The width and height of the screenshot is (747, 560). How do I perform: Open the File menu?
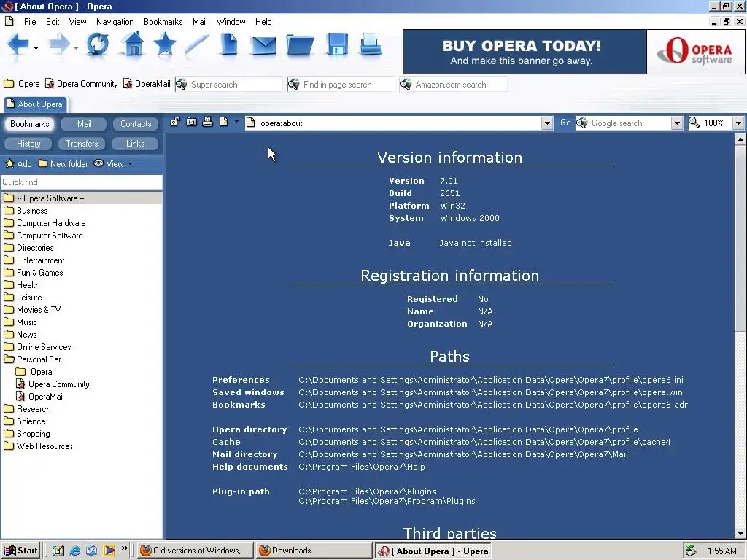pos(30,21)
